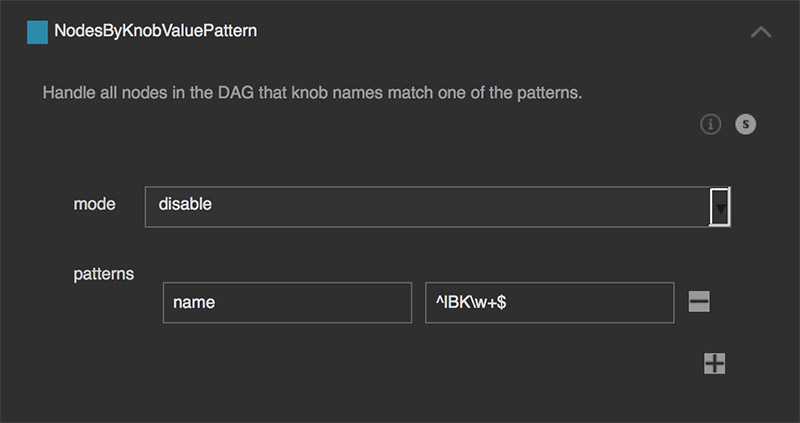The width and height of the screenshot is (800, 423).
Task: Click the regex field containing ^IBK\w+$
Action: pos(549,303)
